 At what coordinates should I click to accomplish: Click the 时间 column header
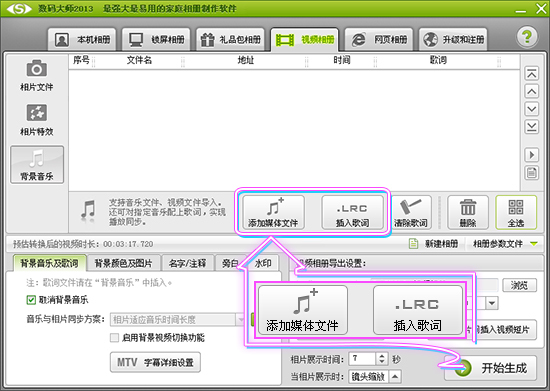coord(342,60)
